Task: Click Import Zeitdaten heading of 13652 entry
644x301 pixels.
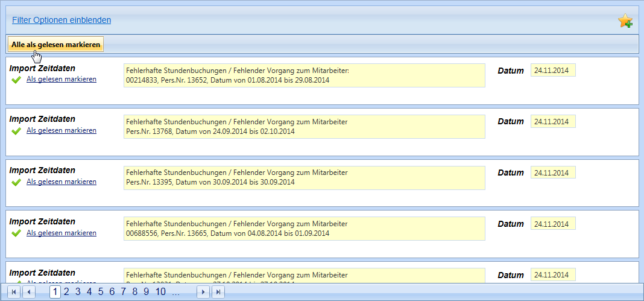Action: (42, 68)
